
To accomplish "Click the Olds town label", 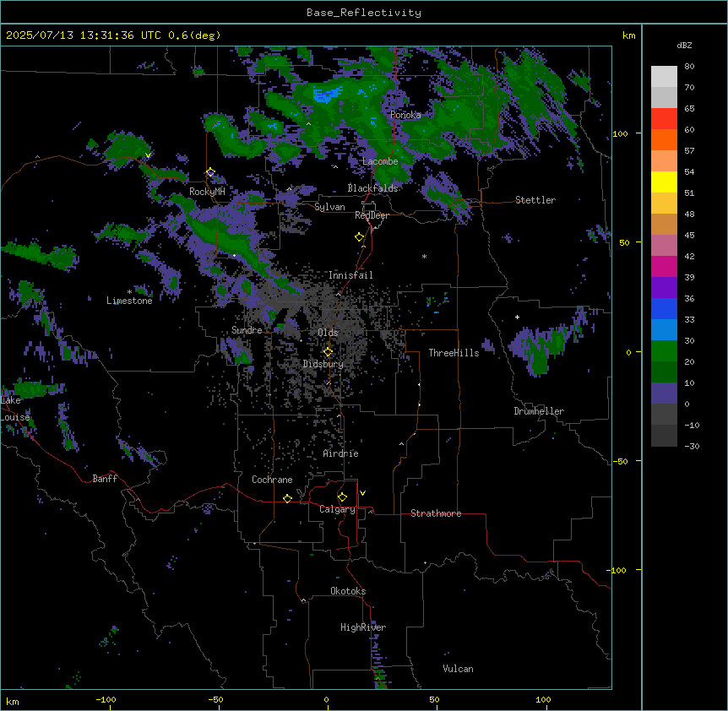I will (x=328, y=333).
